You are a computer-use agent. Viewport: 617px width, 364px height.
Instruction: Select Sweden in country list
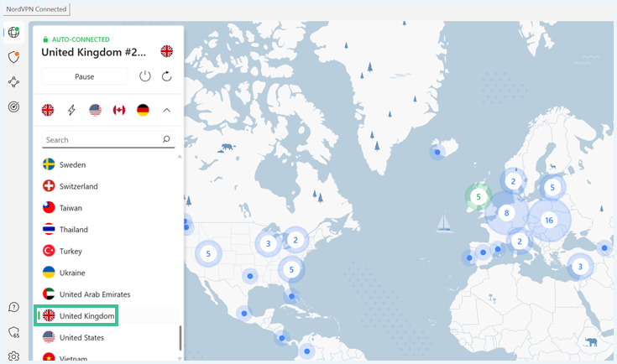pos(107,164)
